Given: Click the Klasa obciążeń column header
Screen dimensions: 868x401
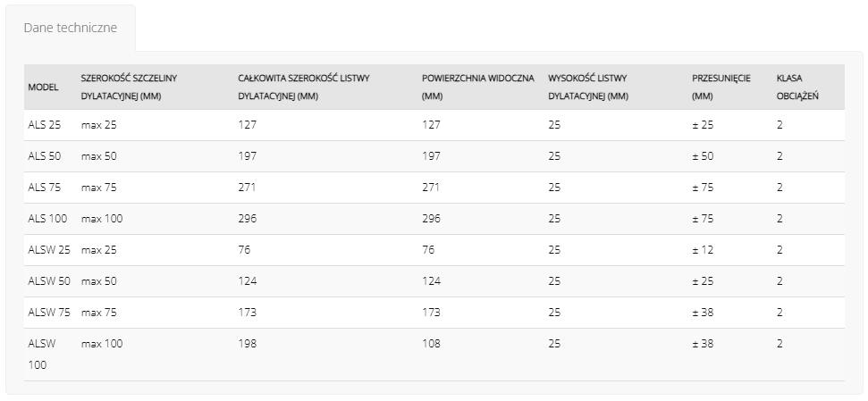Looking at the screenshot, I should (x=797, y=88).
